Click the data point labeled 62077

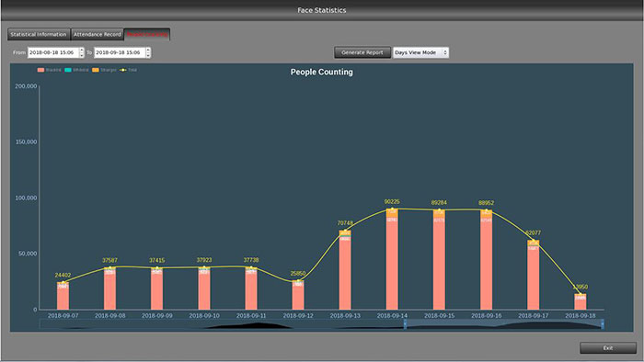coord(533,241)
